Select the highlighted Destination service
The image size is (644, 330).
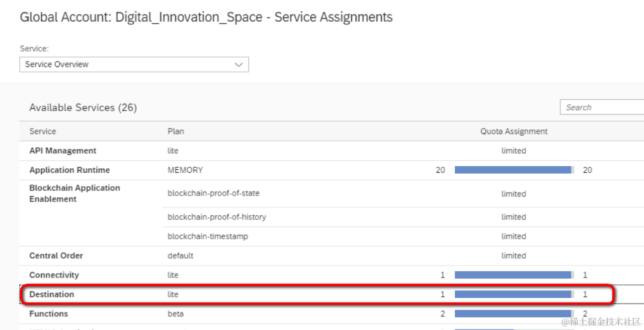coord(52,294)
